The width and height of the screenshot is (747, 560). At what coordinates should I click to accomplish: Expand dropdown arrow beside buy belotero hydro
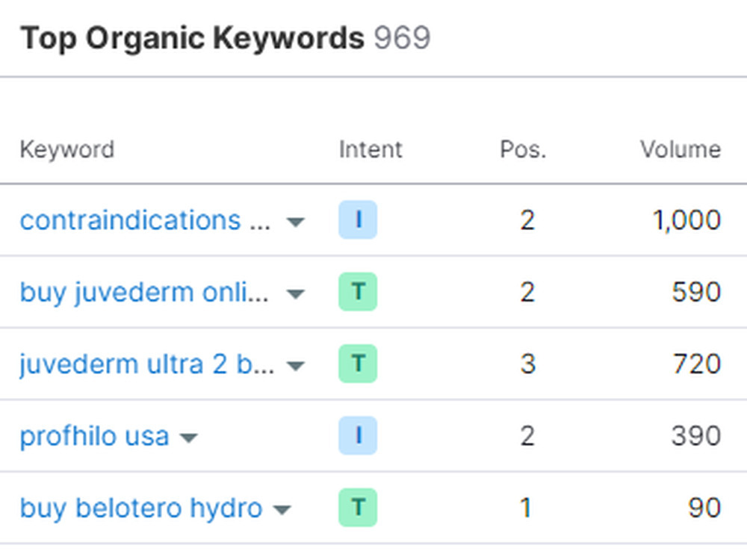[x=282, y=510]
